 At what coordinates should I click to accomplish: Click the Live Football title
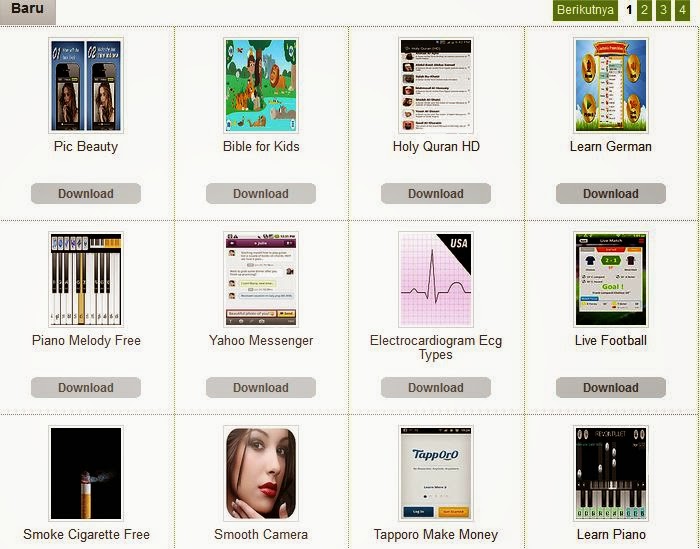click(611, 341)
